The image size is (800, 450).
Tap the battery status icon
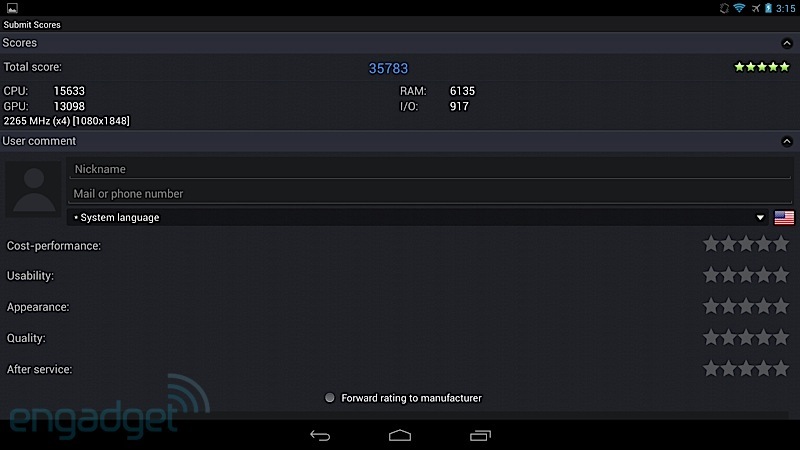[x=768, y=8]
